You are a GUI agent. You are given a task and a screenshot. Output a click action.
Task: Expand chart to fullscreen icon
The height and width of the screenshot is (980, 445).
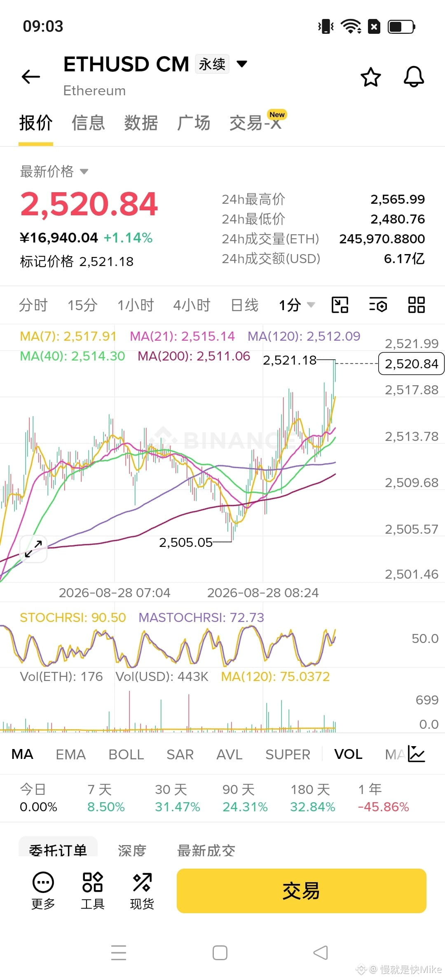tap(33, 549)
